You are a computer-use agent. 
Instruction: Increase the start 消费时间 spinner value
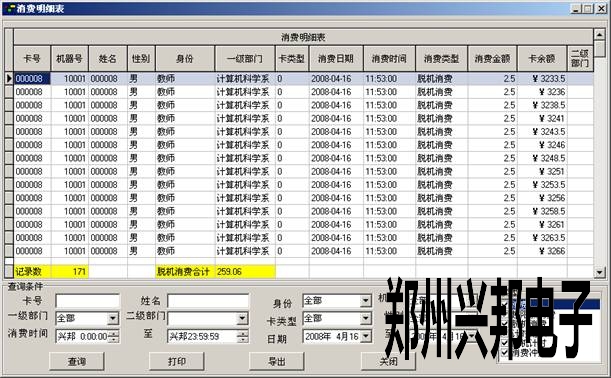pos(113,333)
